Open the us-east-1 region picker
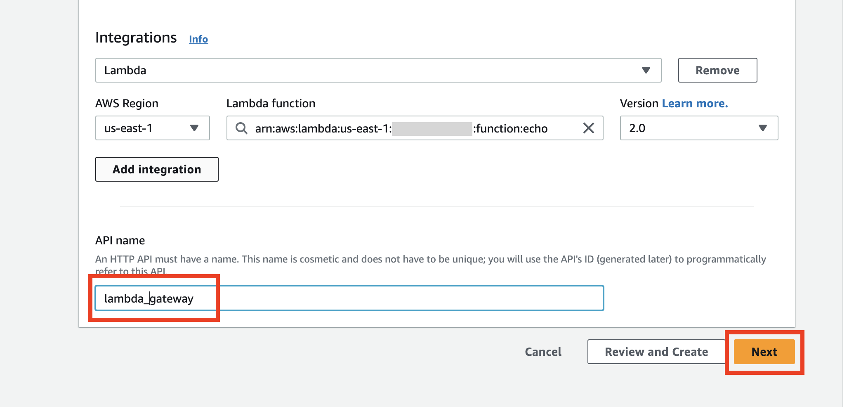 [152, 128]
